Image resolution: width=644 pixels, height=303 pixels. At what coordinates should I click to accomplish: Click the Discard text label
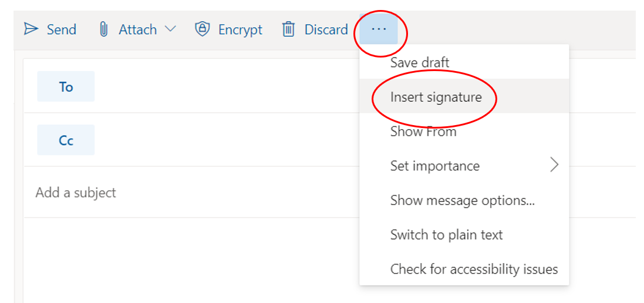326,29
